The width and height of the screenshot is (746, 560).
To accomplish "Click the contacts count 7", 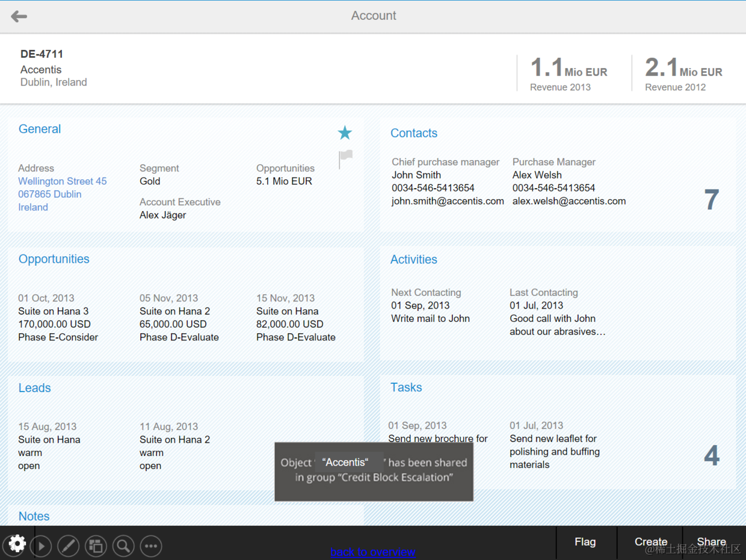I will [712, 200].
